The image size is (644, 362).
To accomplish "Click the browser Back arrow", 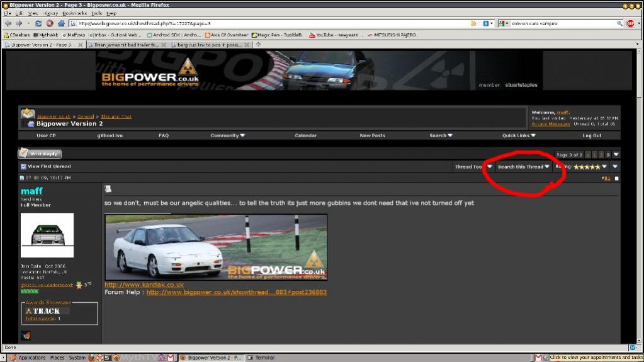I will click(x=8, y=23).
